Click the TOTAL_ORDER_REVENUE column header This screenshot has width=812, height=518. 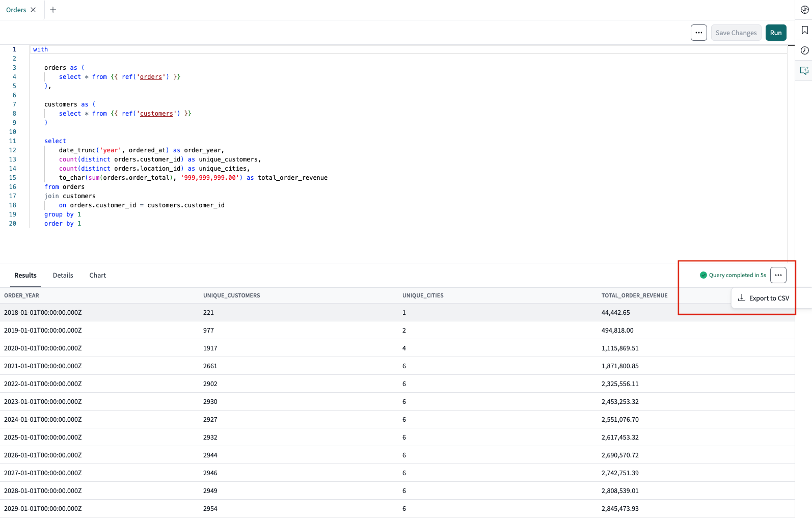tap(634, 295)
